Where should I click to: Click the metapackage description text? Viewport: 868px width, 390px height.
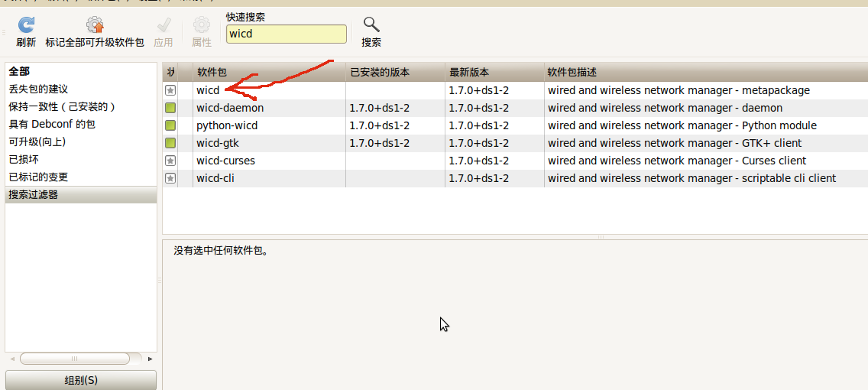[x=679, y=90]
